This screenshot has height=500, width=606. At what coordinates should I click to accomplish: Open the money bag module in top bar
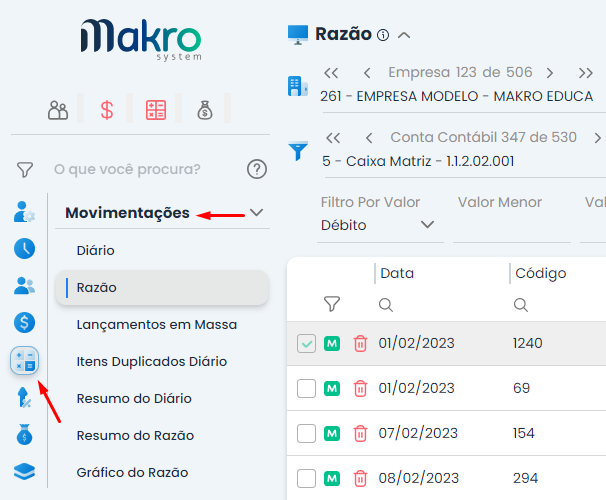(x=205, y=111)
